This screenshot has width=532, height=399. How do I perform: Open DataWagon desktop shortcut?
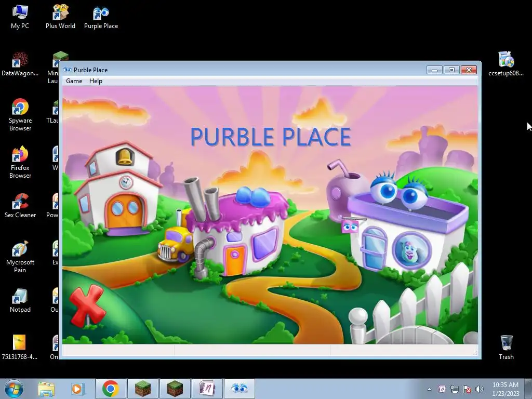point(20,64)
